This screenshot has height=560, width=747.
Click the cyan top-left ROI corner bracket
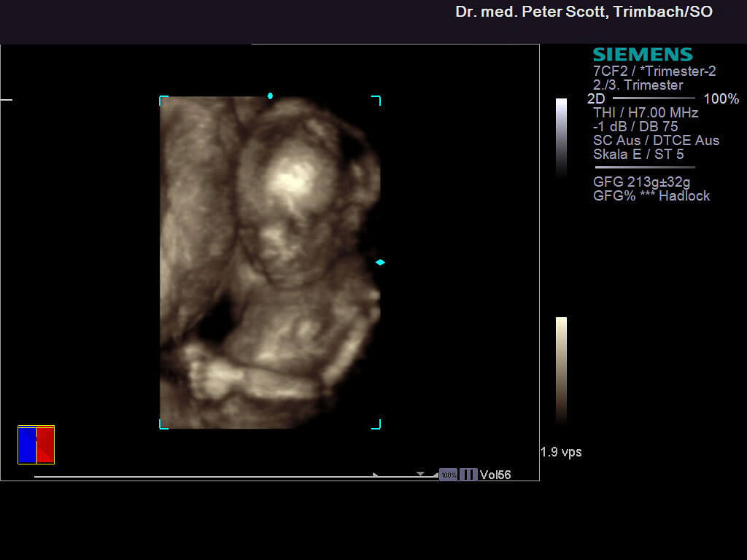coord(163,99)
